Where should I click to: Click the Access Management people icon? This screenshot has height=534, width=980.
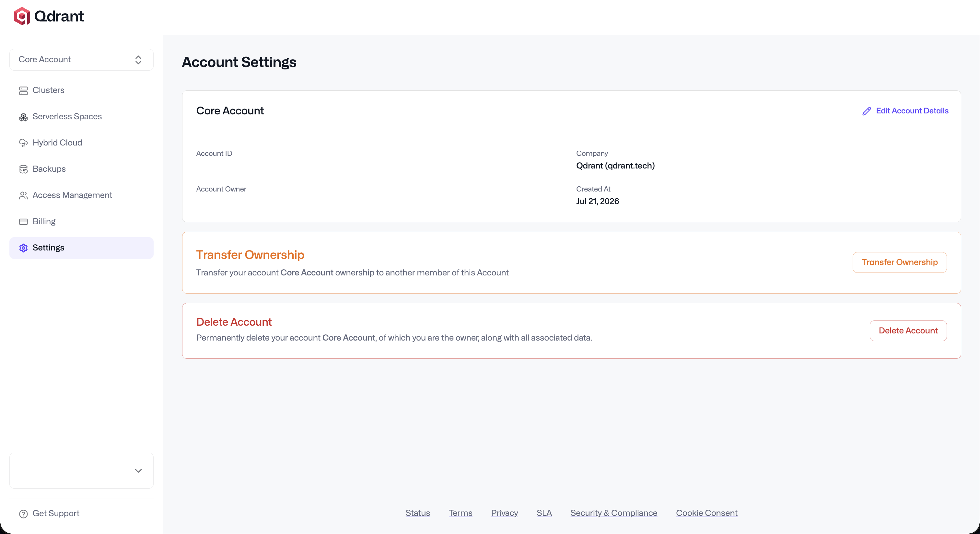(23, 195)
